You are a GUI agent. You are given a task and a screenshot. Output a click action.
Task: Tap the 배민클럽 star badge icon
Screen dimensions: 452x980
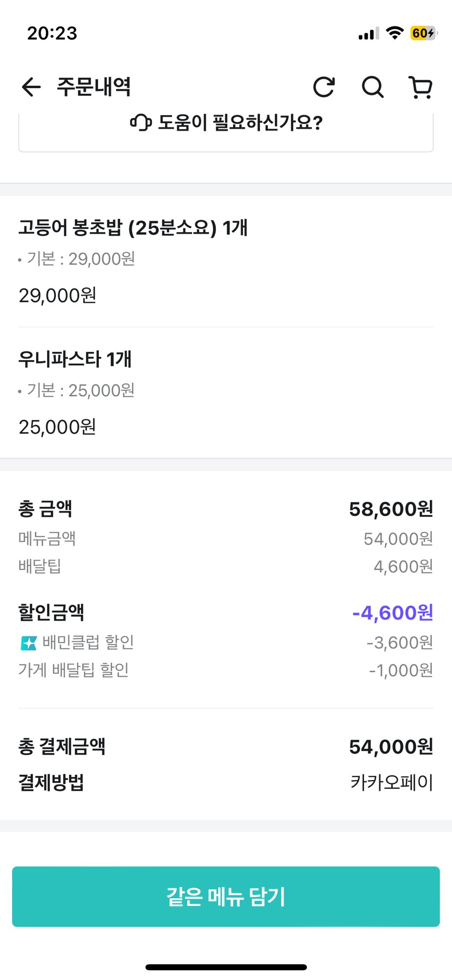(29, 643)
